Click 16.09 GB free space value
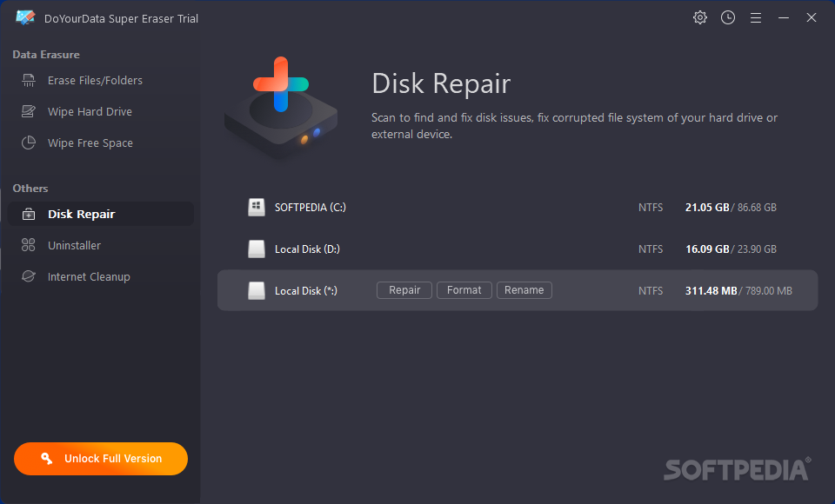The width and height of the screenshot is (835, 504). tap(707, 249)
